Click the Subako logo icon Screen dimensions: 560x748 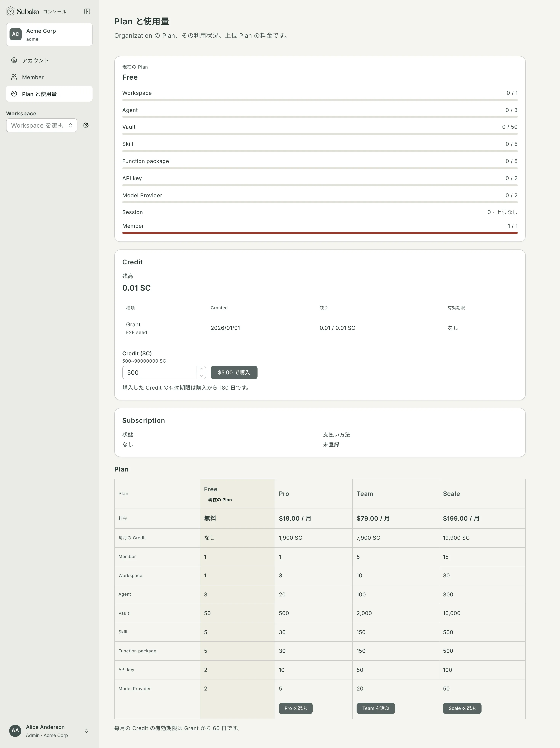pyautogui.click(x=10, y=11)
